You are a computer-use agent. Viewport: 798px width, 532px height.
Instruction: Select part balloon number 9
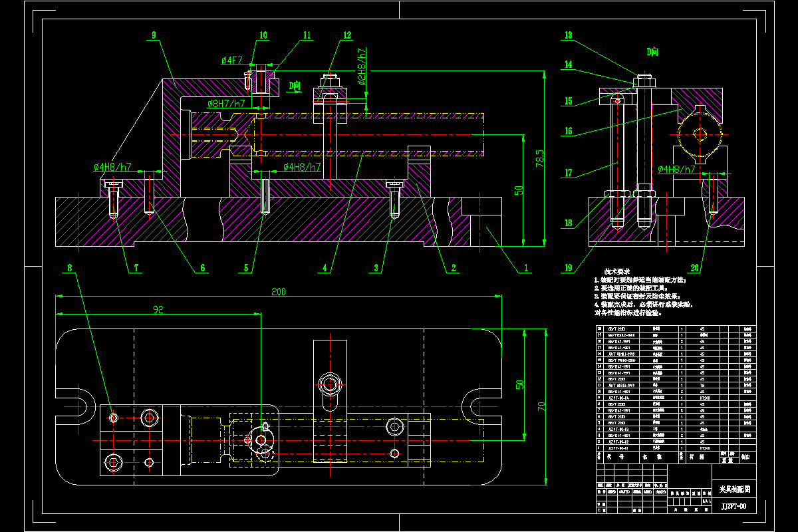tap(154, 35)
